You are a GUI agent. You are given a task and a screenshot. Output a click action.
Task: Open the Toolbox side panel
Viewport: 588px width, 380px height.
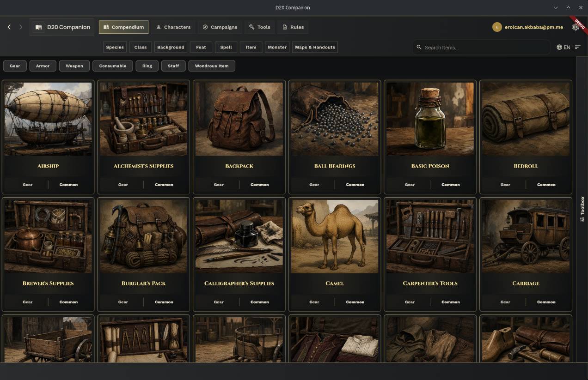[x=582, y=209]
